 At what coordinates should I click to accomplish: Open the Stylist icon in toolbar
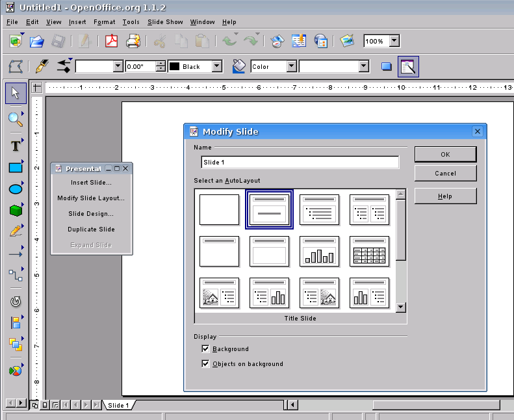click(x=299, y=42)
